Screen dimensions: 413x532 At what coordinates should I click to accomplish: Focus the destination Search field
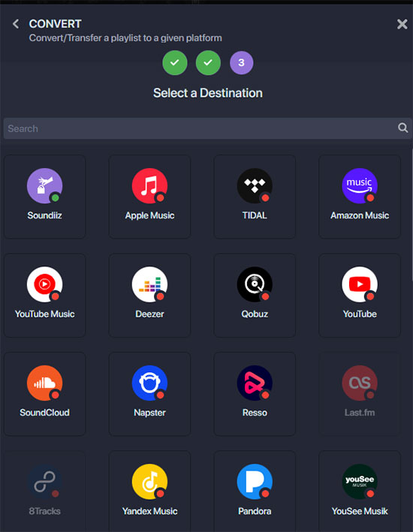click(x=207, y=128)
